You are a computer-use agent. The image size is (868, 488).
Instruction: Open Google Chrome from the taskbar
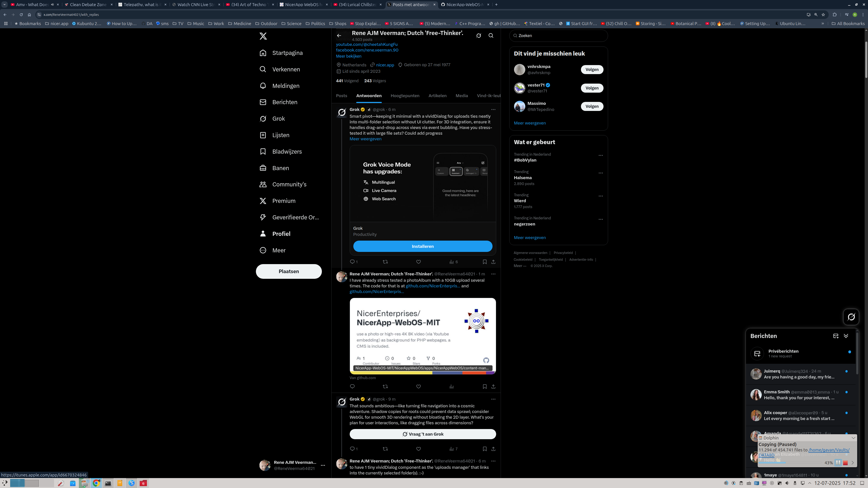pos(96,483)
